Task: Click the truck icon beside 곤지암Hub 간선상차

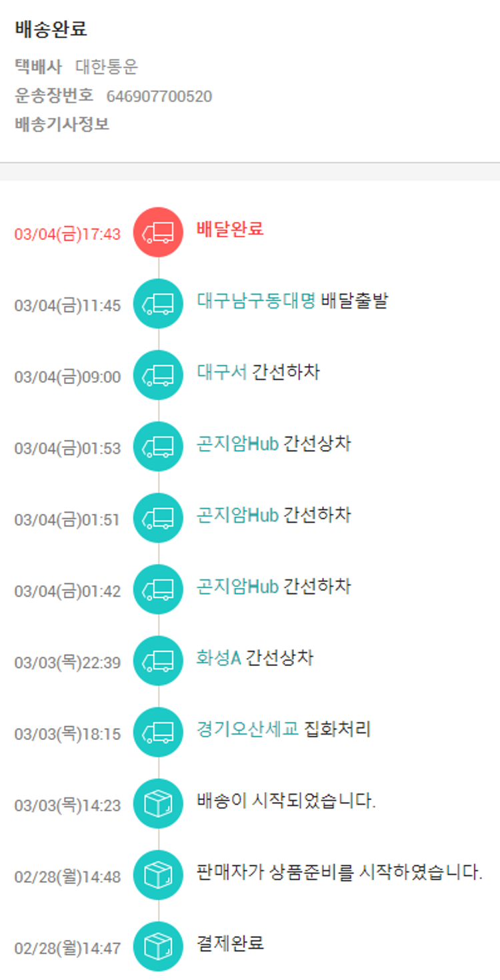Action: click(x=158, y=447)
